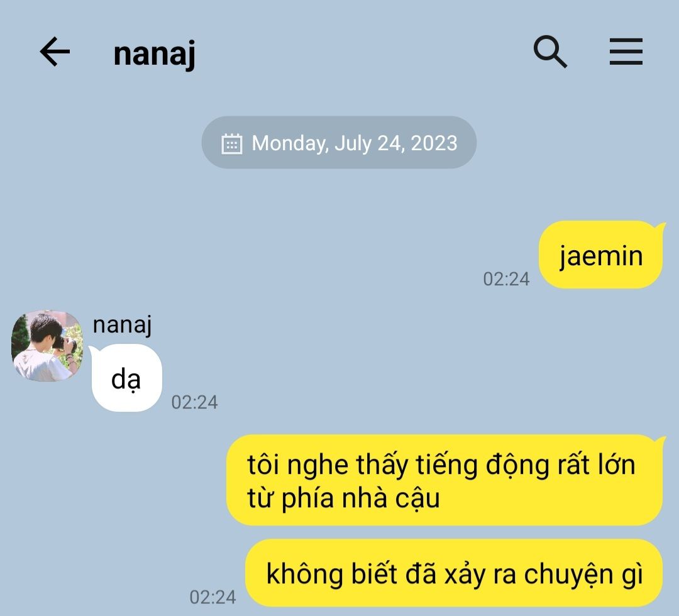Tap the line "từ phía nhà cậu"
The width and height of the screenshot is (679, 616).
(x=343, y=498)
